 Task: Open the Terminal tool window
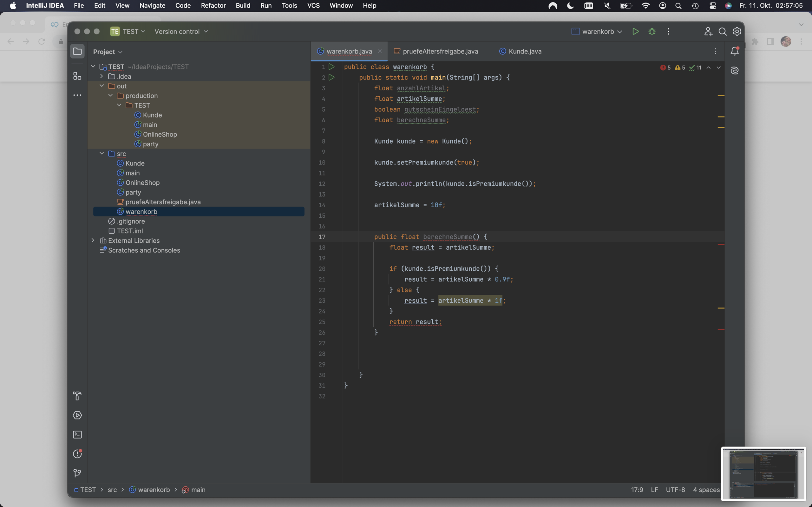pyautogui.click(x=77, y=434)
